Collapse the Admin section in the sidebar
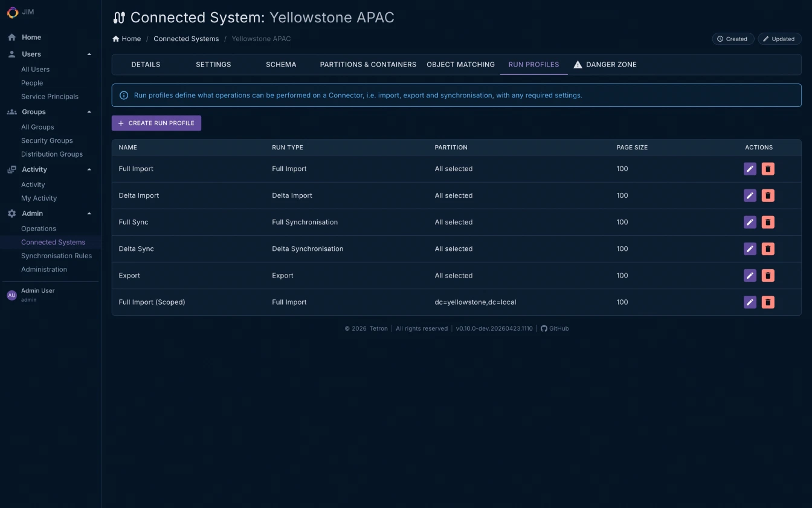 [x=89, y=213]
